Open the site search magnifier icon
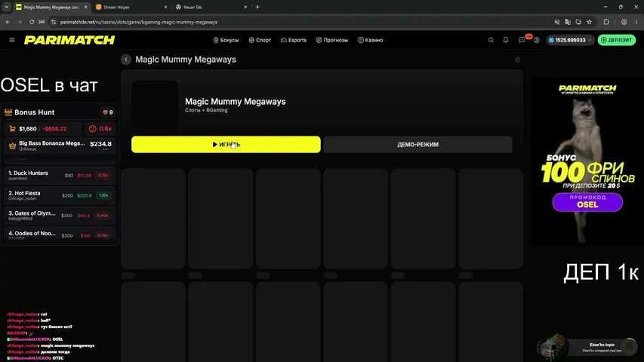The width and height of the screenshot is (644, 362). 491,40
